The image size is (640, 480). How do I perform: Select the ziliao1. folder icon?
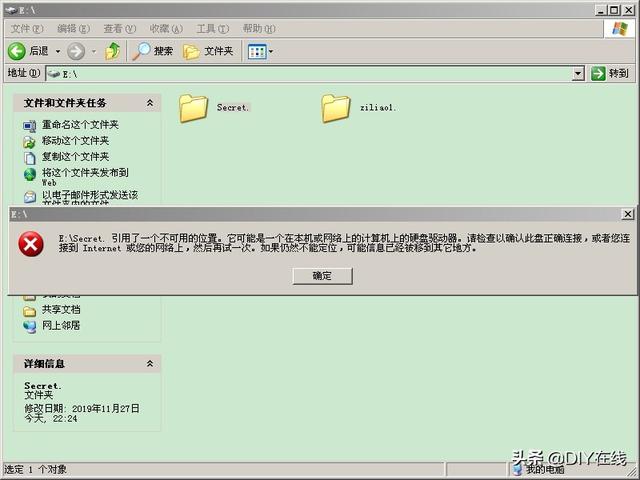coord(336,108)
